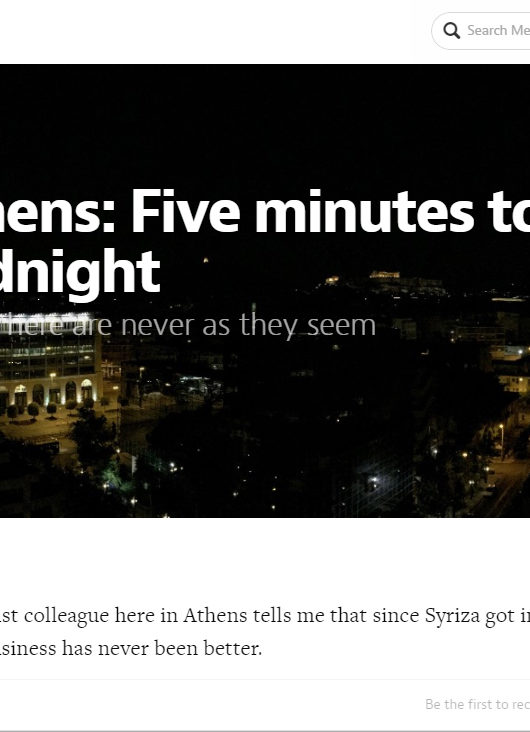Click the 'Be the first to' recommend text
The image size is (530, 732).
click(477, 704)
